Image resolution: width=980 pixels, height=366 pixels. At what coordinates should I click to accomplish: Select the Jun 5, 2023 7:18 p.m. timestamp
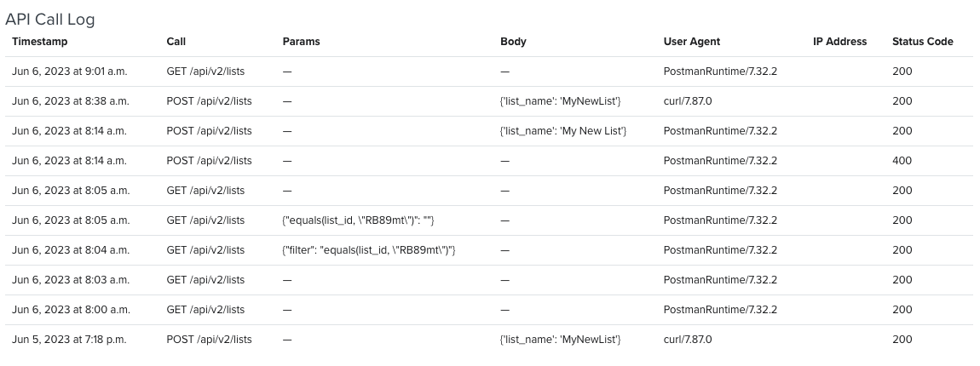tap(69, 340)
